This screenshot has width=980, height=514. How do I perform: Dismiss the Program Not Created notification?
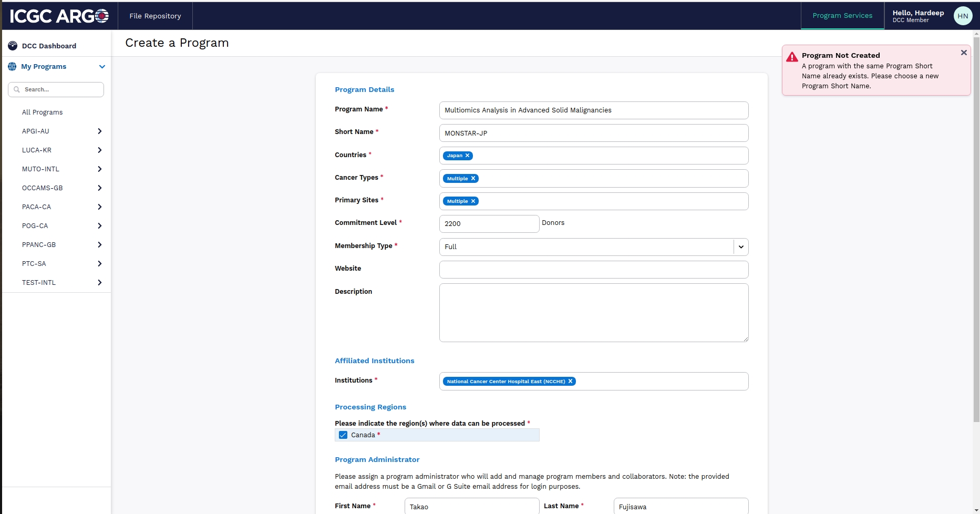pyautogui.click(x=964, y=53)
